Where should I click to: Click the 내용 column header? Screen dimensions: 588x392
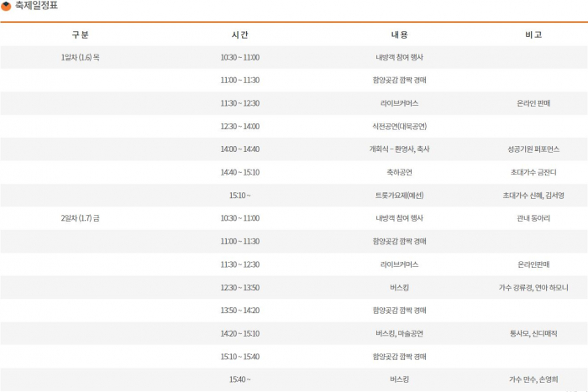399,34
